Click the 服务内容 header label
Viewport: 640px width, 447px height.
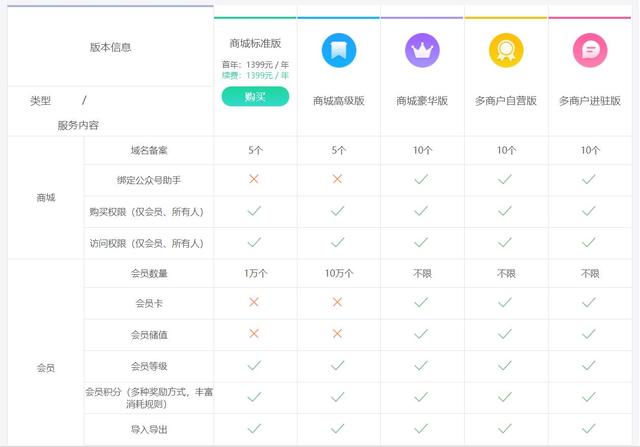point(78,125)
